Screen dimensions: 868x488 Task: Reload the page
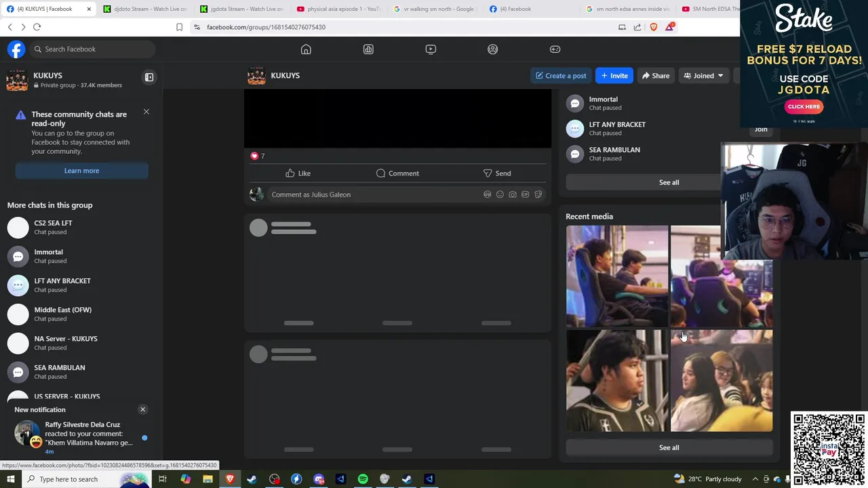click(x=37, y=27)
